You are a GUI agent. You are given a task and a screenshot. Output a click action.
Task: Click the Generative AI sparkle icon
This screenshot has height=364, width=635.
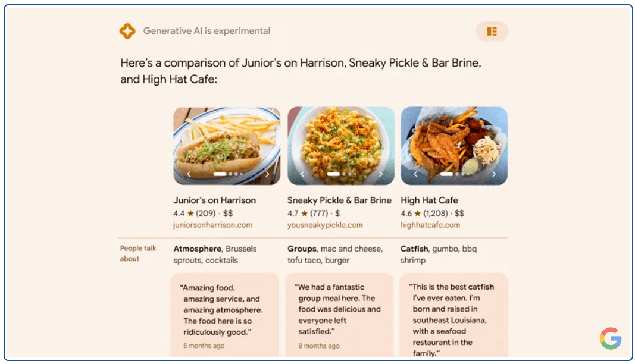(127, 31)
